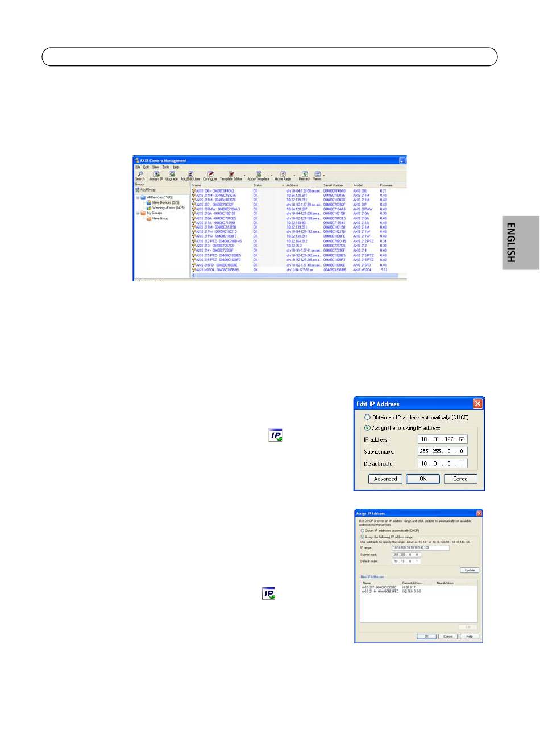
Task: Click Cancel in Edit IP Address dialog
Action: [x=460, y=479]
